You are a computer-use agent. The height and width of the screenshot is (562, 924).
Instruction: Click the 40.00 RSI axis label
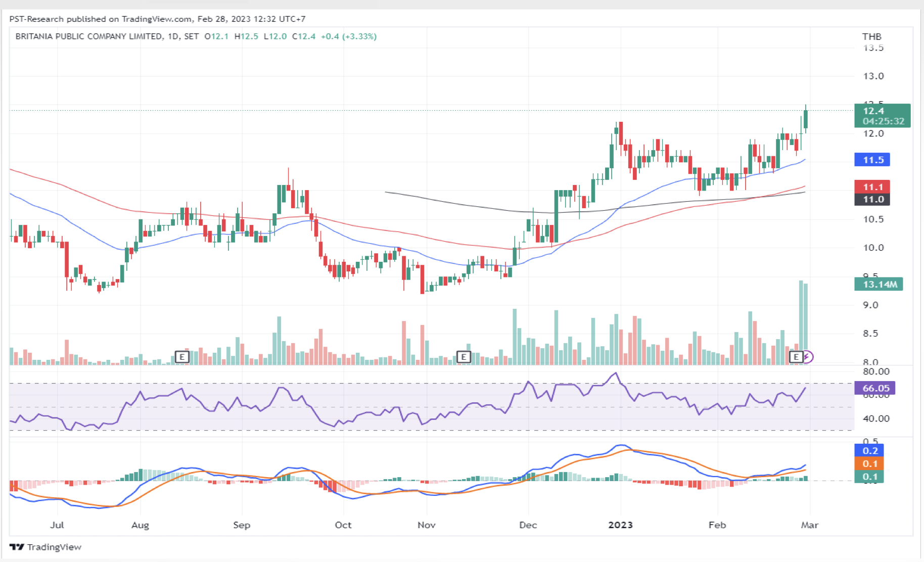pyautogui.click(x=876, y=418)
